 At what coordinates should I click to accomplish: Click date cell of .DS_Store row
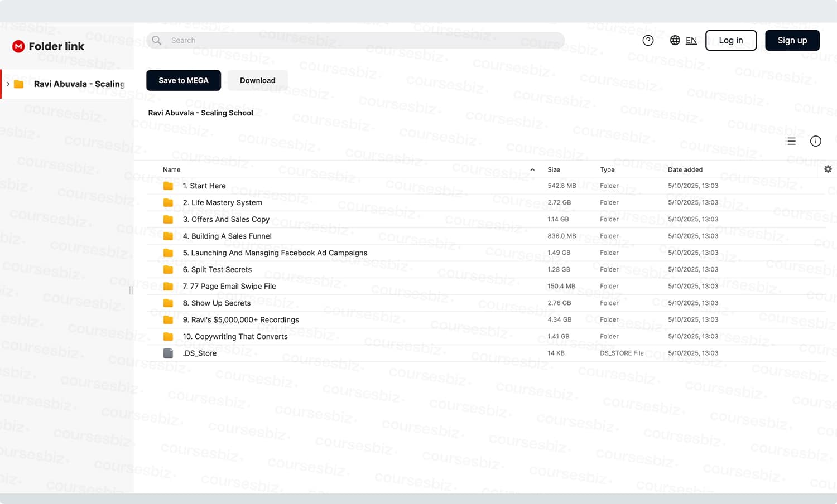point(693,353)
